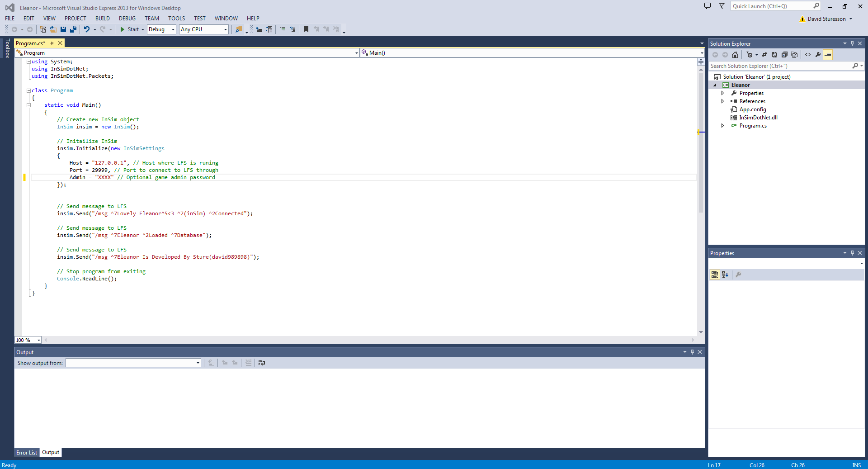The image size is (868, 469).
Task: Toggle Preview Selected Items in Solution Explorer
Action: 828,55
